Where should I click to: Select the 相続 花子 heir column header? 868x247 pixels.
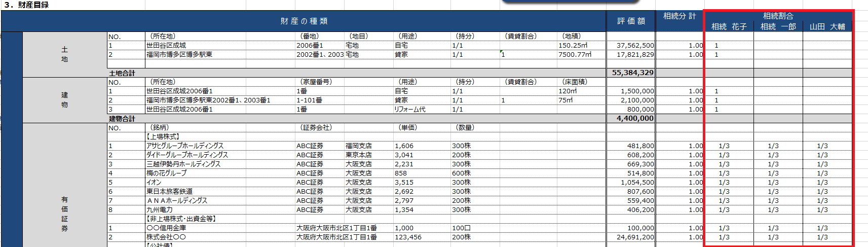pyautogui.click(x=729, y=27)
